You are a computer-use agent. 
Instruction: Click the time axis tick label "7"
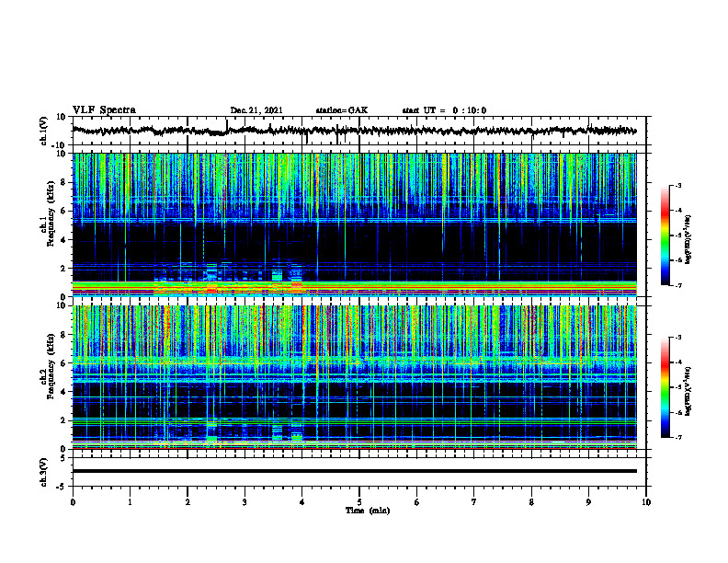[474, 502]
